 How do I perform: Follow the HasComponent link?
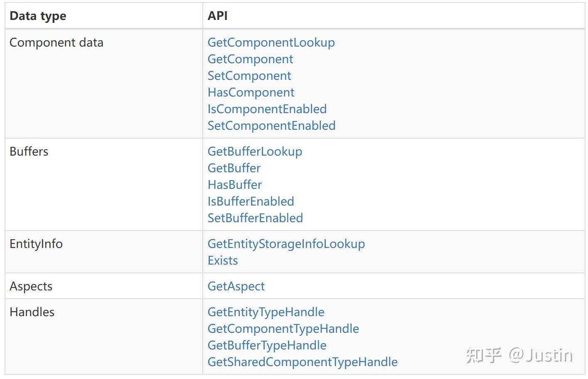pos(251,92)
